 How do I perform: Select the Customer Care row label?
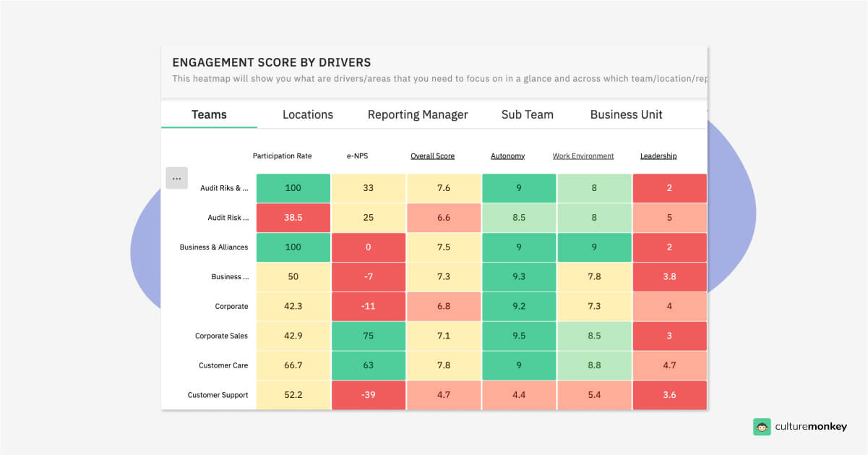click(223, 365)
